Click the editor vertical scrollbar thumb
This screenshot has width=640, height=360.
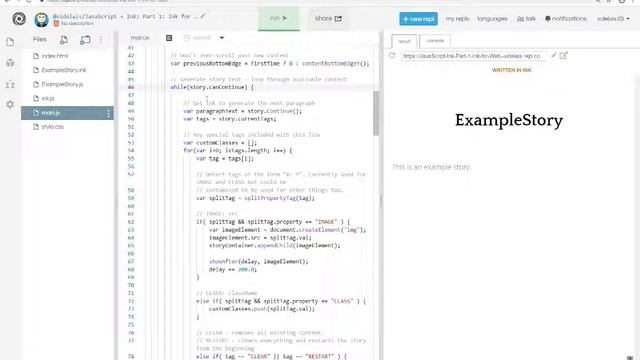(x=376, y=113)
